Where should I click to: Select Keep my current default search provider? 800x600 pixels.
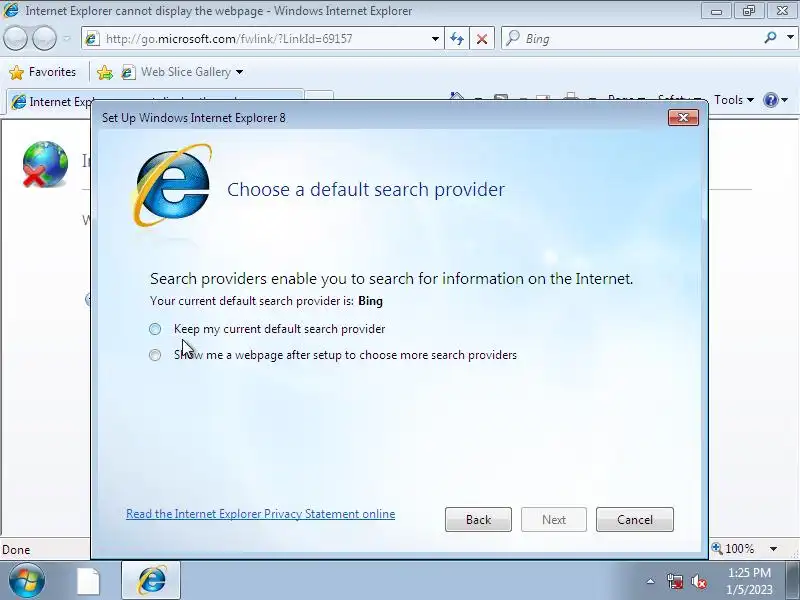point(155,329)
